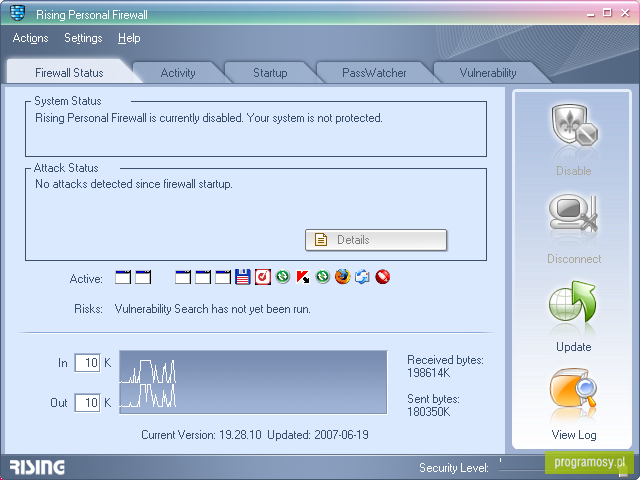Open the Help menu
This screenshot has height=480, width=640.
129,38
